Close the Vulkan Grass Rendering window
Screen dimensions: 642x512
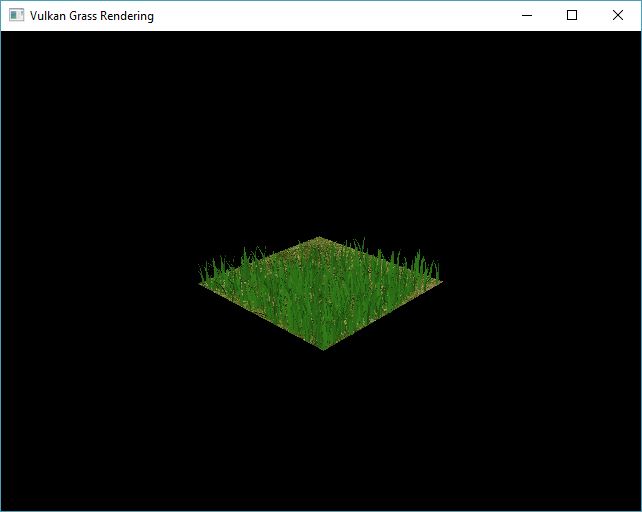point(618,16)
